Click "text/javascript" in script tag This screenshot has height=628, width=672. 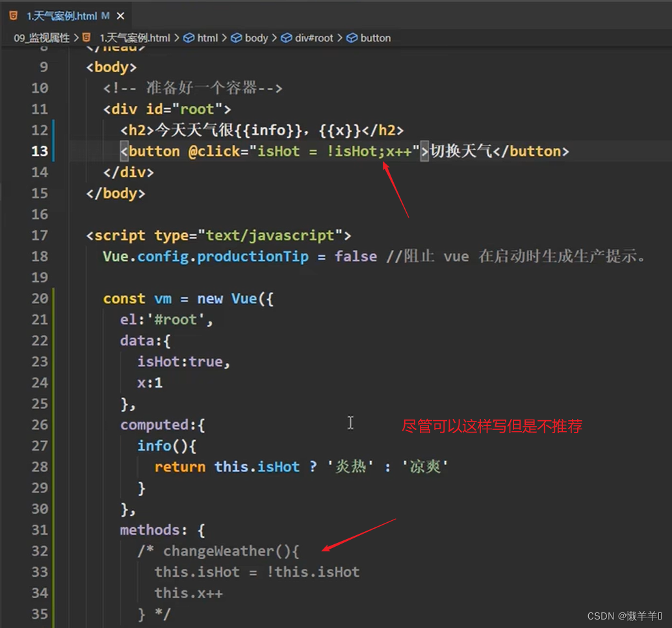pyautogui.click(x=270, y=236)
